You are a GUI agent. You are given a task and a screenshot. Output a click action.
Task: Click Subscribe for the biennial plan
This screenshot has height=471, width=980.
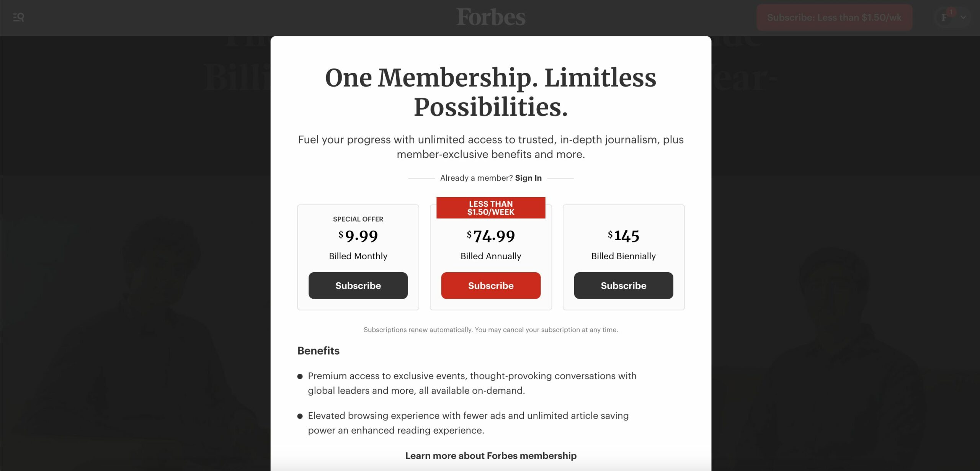[x=623, y=285]
